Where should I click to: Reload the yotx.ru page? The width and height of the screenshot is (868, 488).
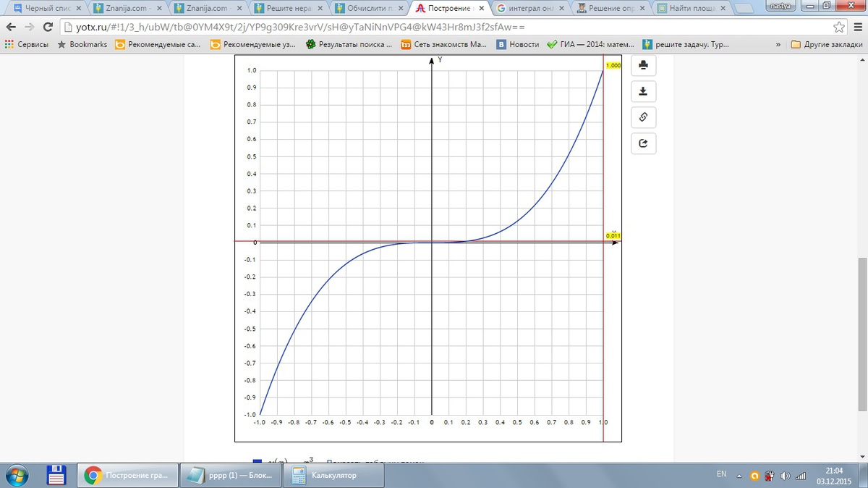[x=48, y=27]
